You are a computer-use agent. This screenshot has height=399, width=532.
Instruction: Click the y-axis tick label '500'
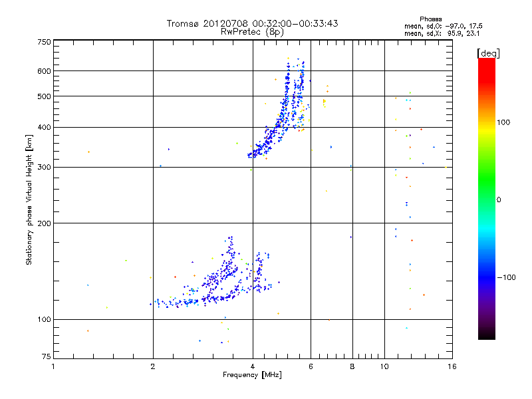click(44, 96)
